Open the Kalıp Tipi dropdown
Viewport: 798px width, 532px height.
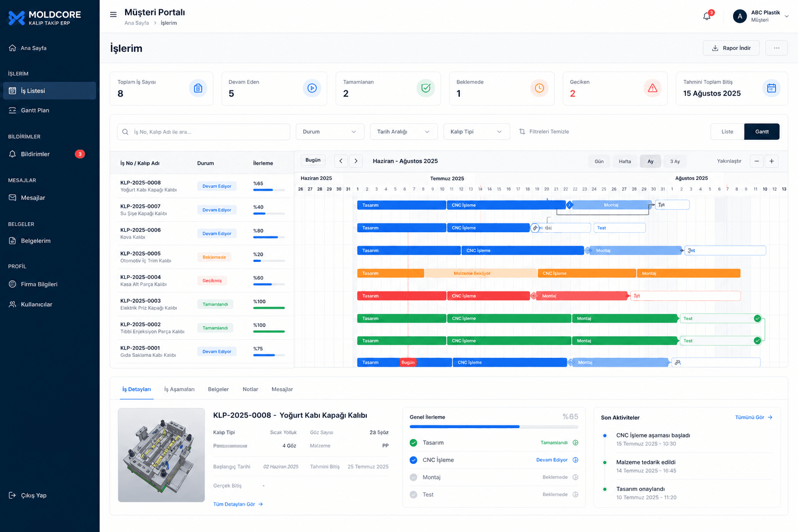pos(476,132)
